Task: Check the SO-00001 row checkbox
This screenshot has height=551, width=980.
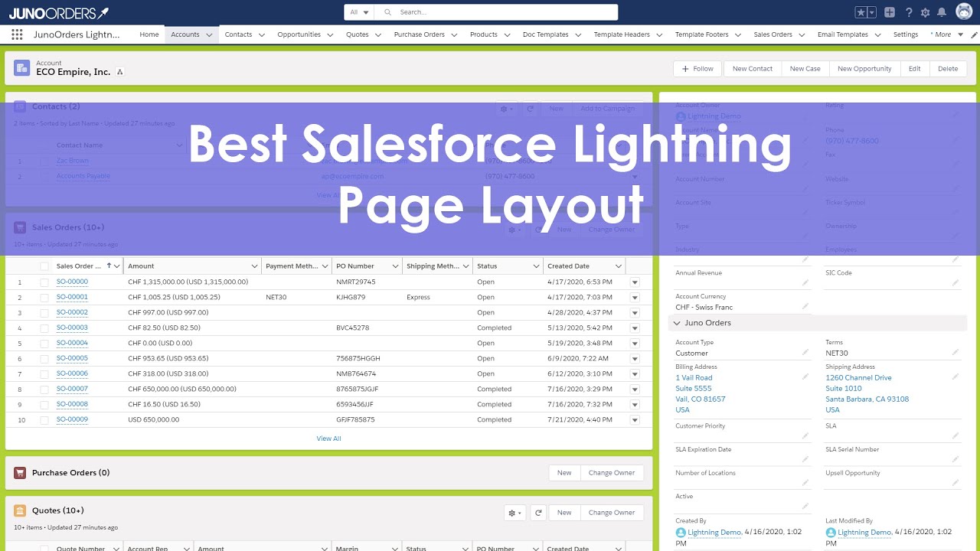Action: pyautogui.click(x=44, y=298)
